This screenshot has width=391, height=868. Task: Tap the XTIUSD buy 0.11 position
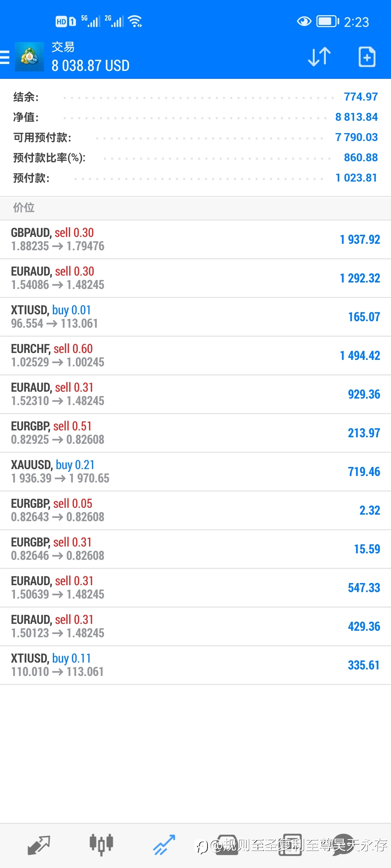click(195, 665)
